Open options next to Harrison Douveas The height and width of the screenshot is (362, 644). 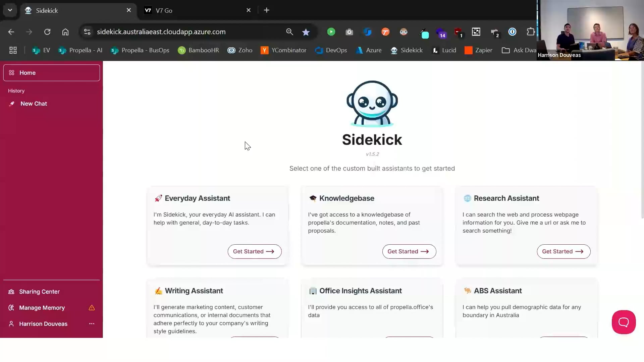[x=92, y=324]
